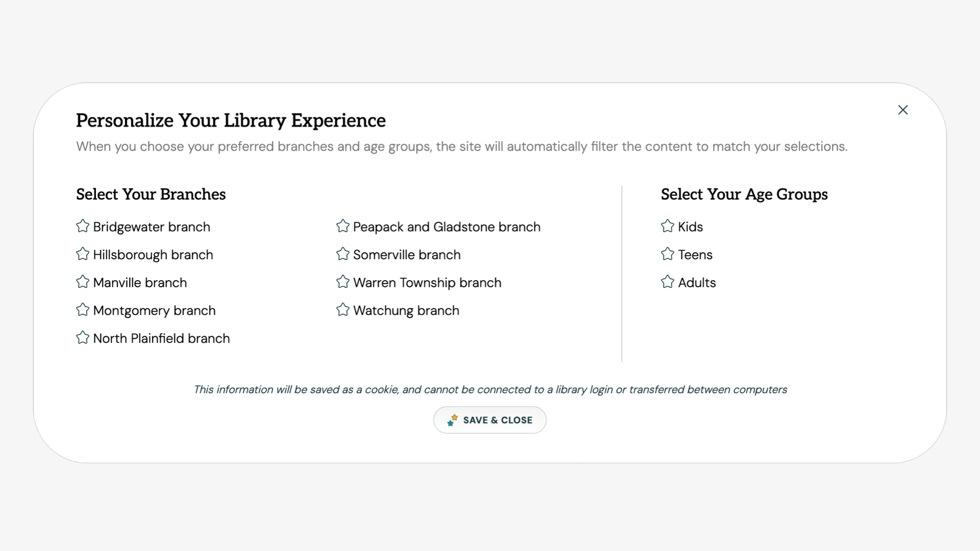This screenshot has height=551, width=980.
Task: Select the Teens age group label
Action: pyautogui.click(x=695, y=255)
